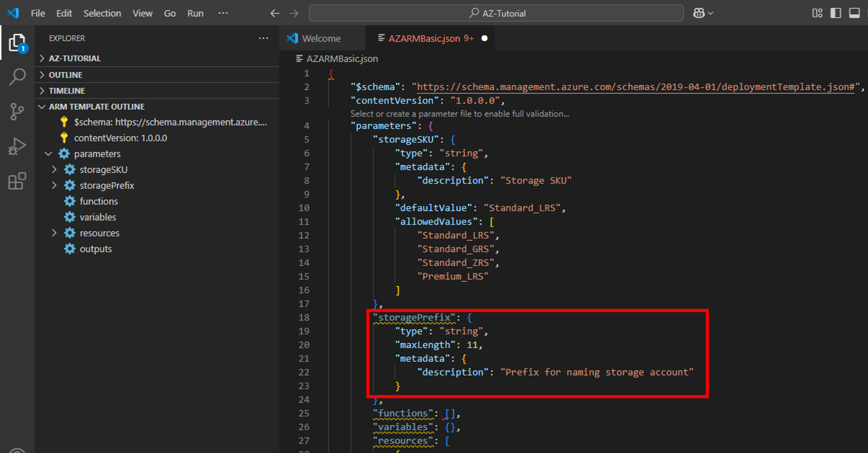Open the schema URL link on line 2
868x453 pixels.
636,87
